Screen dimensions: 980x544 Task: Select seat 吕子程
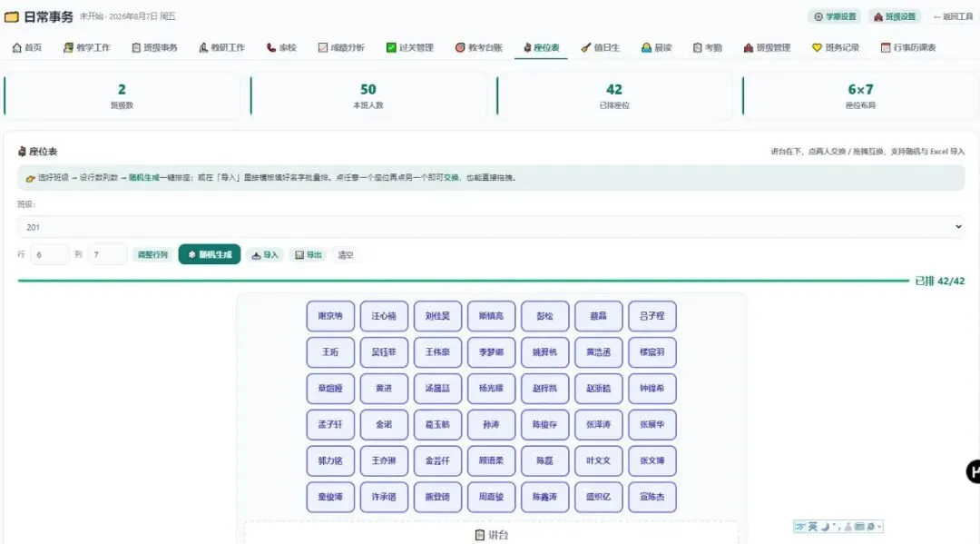[x=652, y=316]
